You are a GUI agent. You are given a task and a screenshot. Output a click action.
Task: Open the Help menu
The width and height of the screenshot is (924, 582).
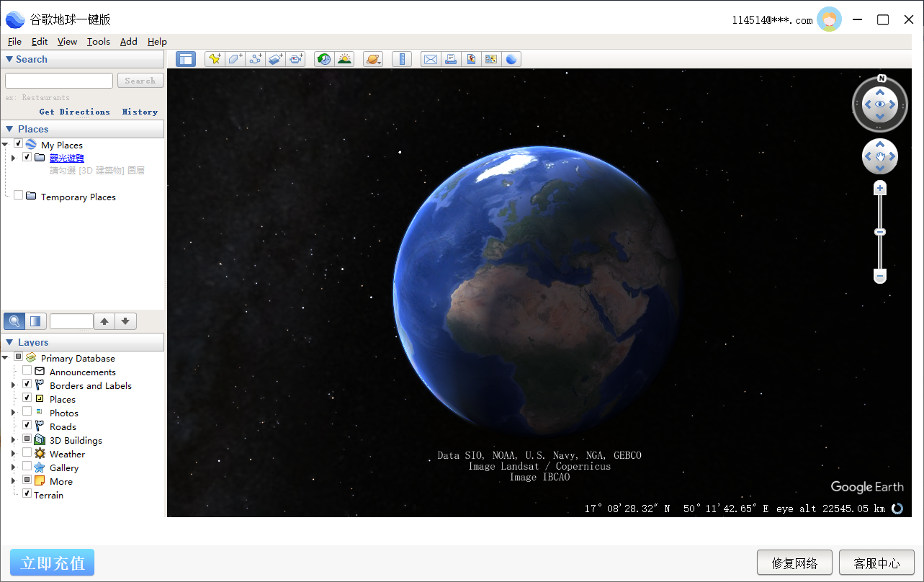(x=157, y=42)
